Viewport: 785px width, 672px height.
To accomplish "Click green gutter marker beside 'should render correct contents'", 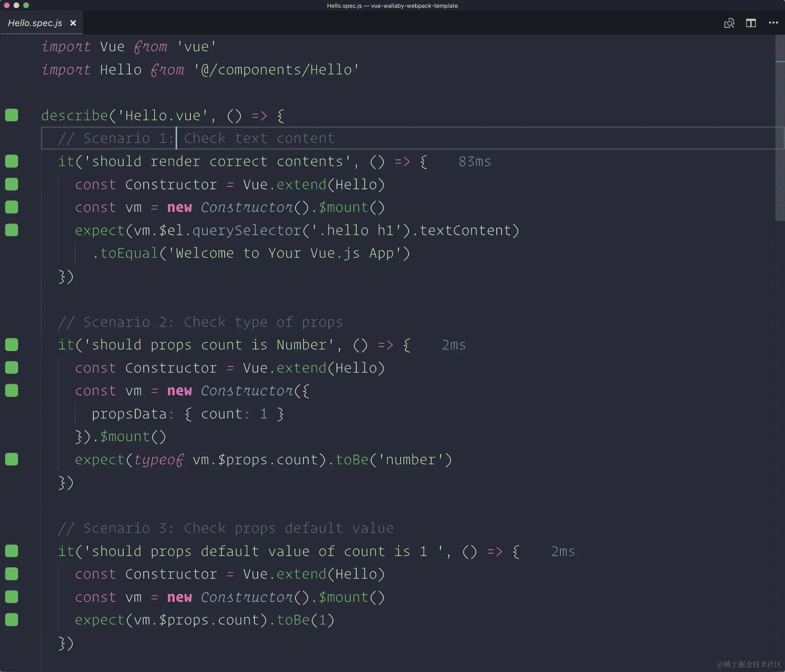I will tap(12, 161).
